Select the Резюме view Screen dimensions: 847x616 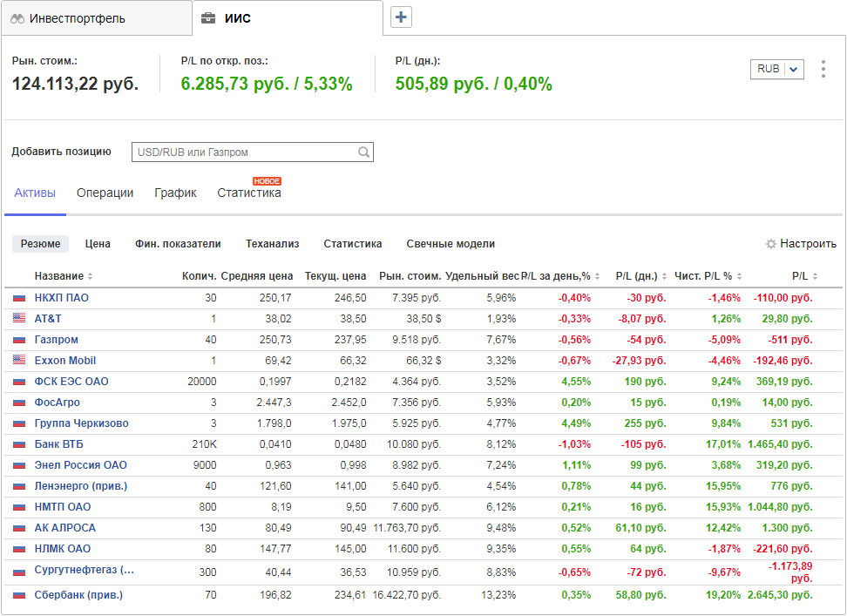pos(40,244)
